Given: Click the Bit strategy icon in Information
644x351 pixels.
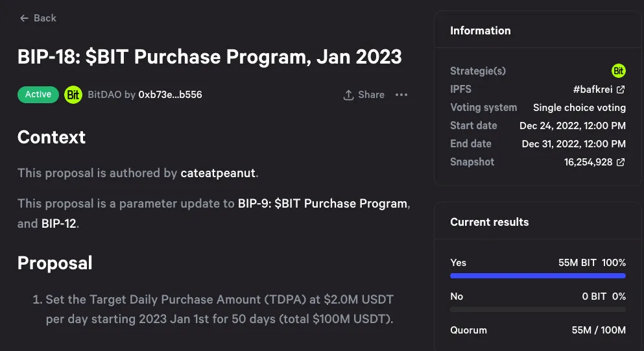Looking at the screenshot, I should [x=619, y=71].
